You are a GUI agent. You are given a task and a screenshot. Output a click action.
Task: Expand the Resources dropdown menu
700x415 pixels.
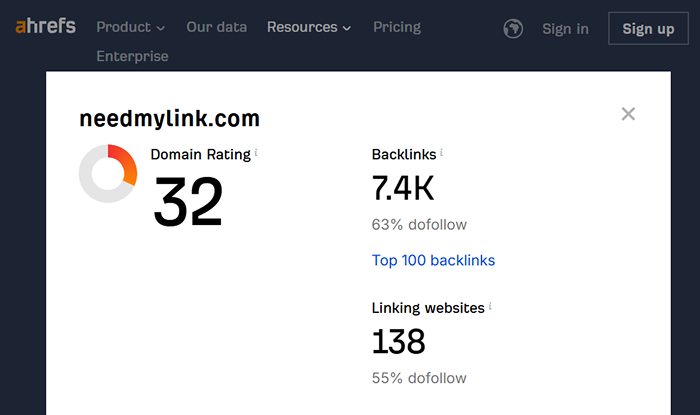pyautogui.click(x=309, y=27)
